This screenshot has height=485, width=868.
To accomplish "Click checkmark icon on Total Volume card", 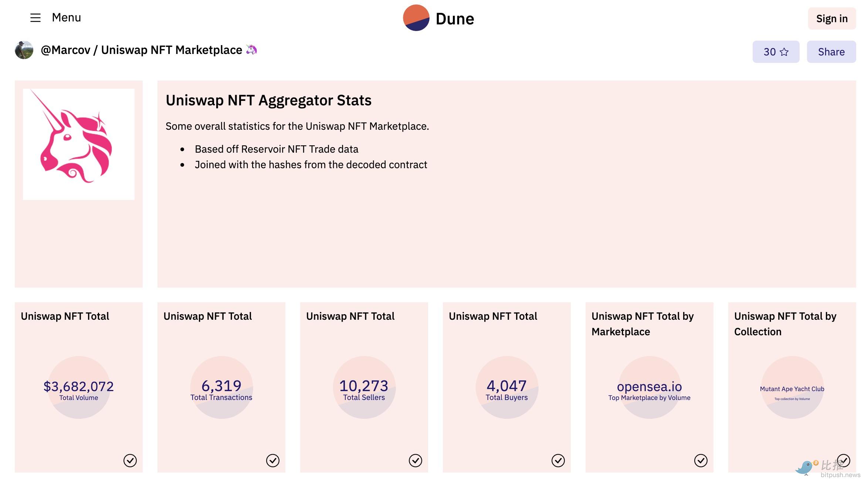I will [130, 461].
